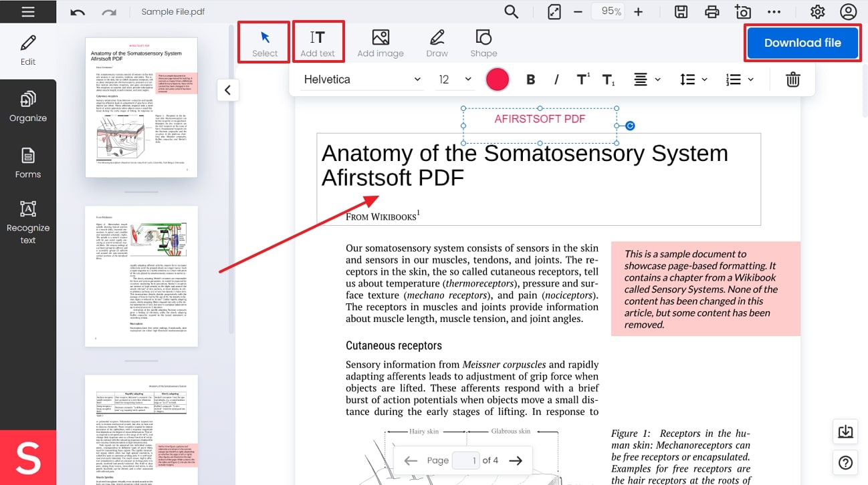Toggle bold formatting

click(x=531, y=79)
